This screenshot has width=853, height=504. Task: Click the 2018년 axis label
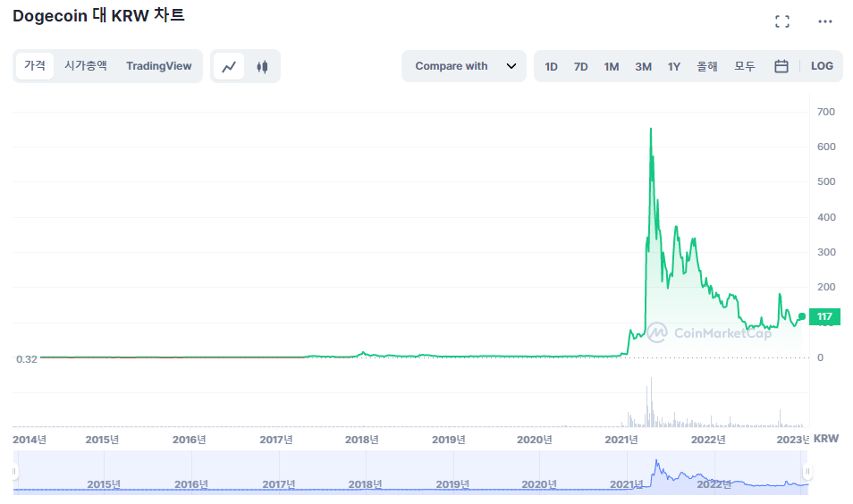[x=362, y=440]
